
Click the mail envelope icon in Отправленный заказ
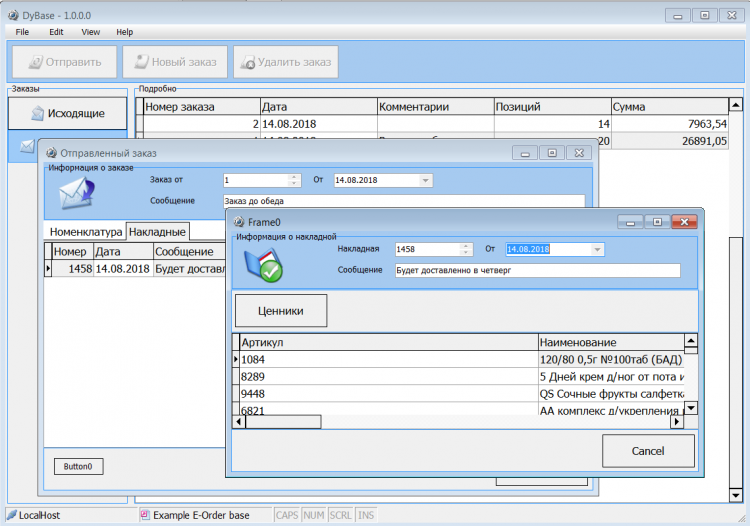(77, 193)
